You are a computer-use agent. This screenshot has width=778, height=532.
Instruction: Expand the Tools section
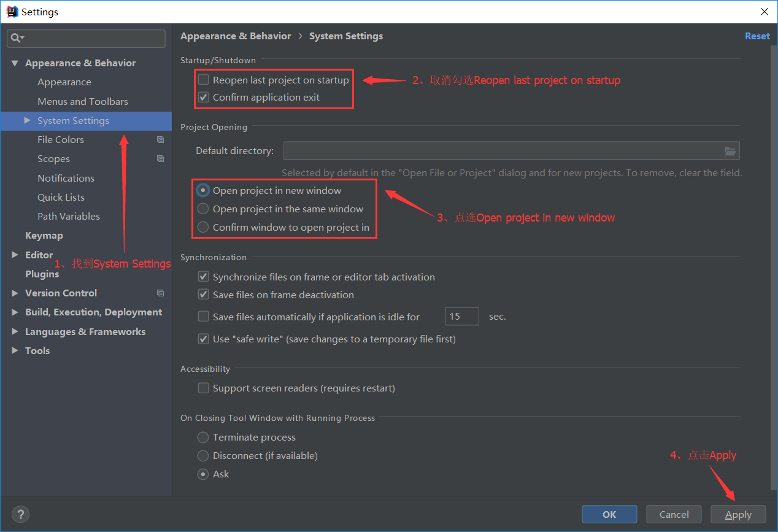point(15,350)
